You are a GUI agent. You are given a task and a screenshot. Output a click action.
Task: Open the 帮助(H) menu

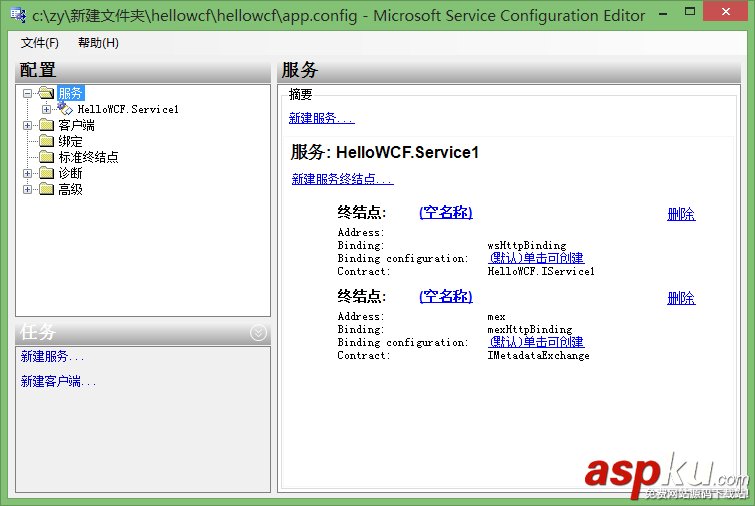coord(98,43)
